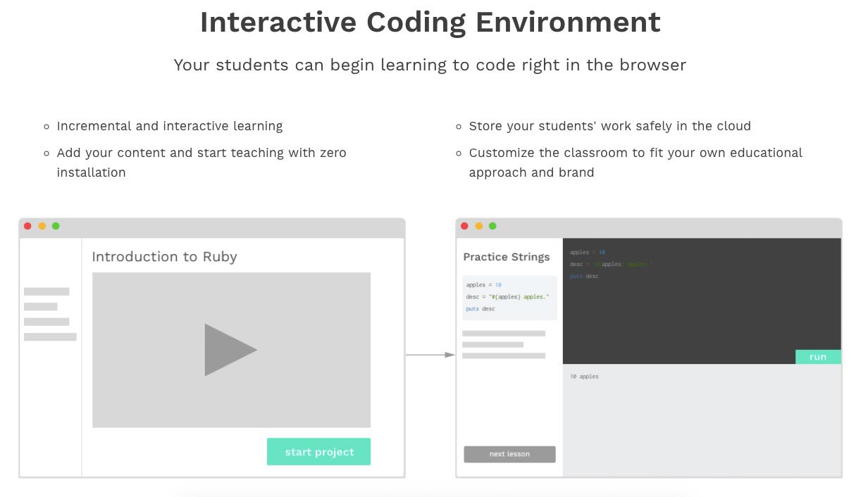Click the "10 apples" output text
This screenshot has width=868, height=497.
click(584, 377)
